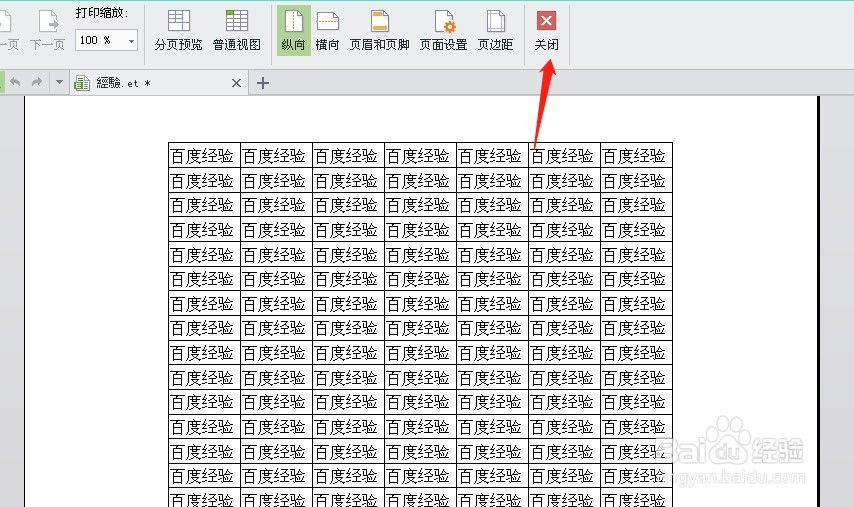Open print zoom percentage dropdown

(x=131, y=40)
